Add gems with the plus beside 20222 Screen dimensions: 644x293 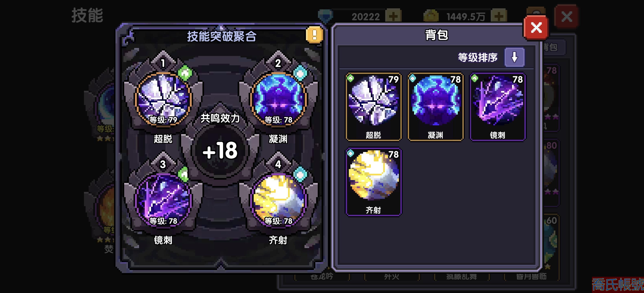[x=393, y=16]
